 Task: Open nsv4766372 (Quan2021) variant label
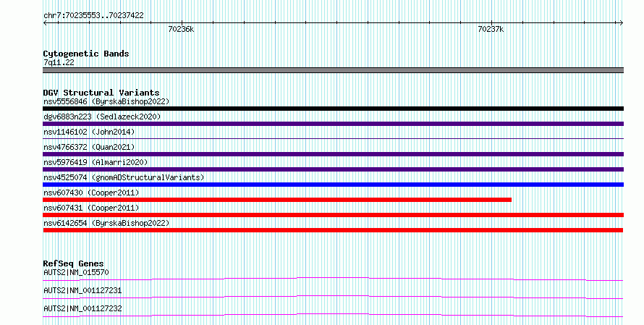(x=89, y=147)
